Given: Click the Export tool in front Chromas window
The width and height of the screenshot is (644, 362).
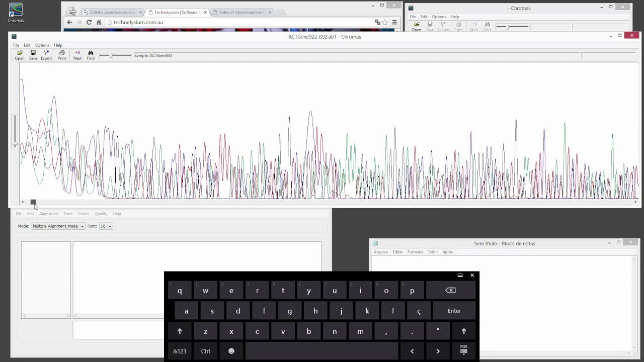Looking at the screenshot, I should [46, 55].
